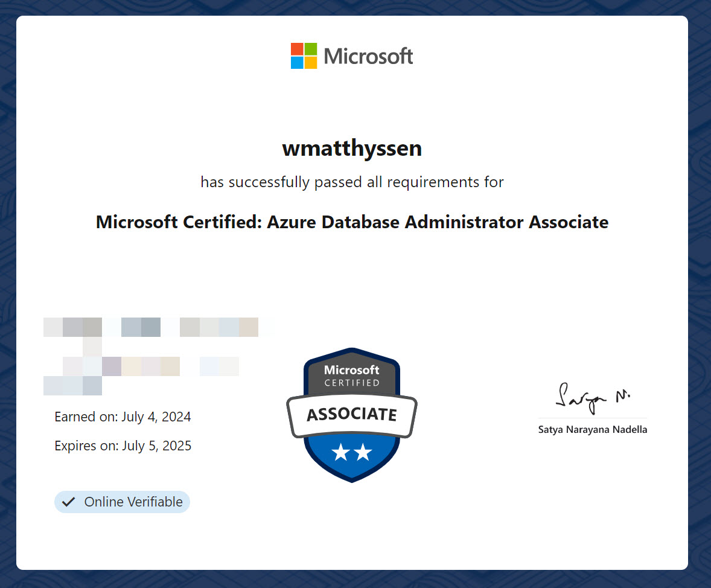Click the checkmark in Online Verifiable badge
Viewport: 711px width, 588px height.
pyautogui.click(x=68, y=502)
